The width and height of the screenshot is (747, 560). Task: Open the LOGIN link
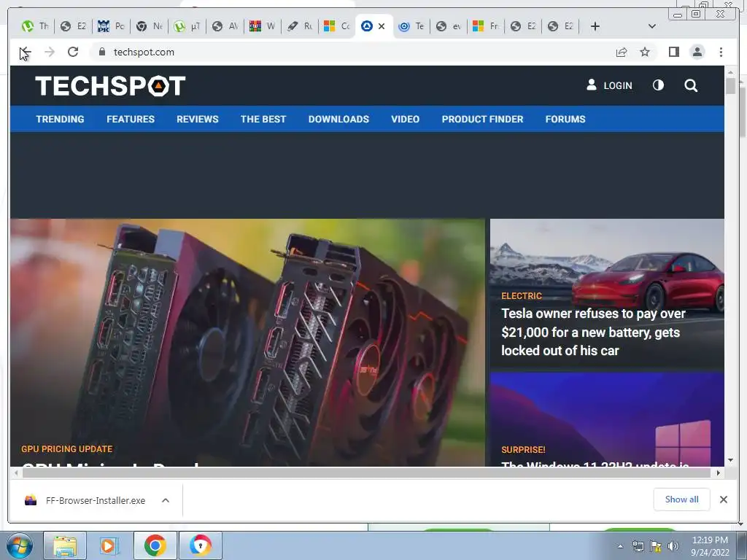(617, 86)
